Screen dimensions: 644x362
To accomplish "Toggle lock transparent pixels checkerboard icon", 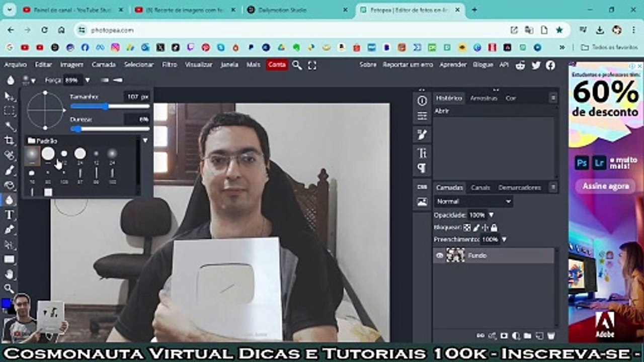I will [x=467, y=227].
